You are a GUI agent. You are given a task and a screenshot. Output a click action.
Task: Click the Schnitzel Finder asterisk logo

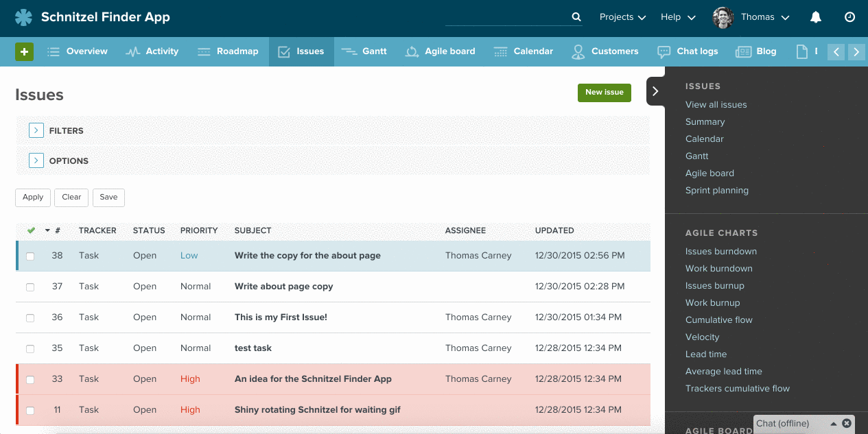point(23,17)
